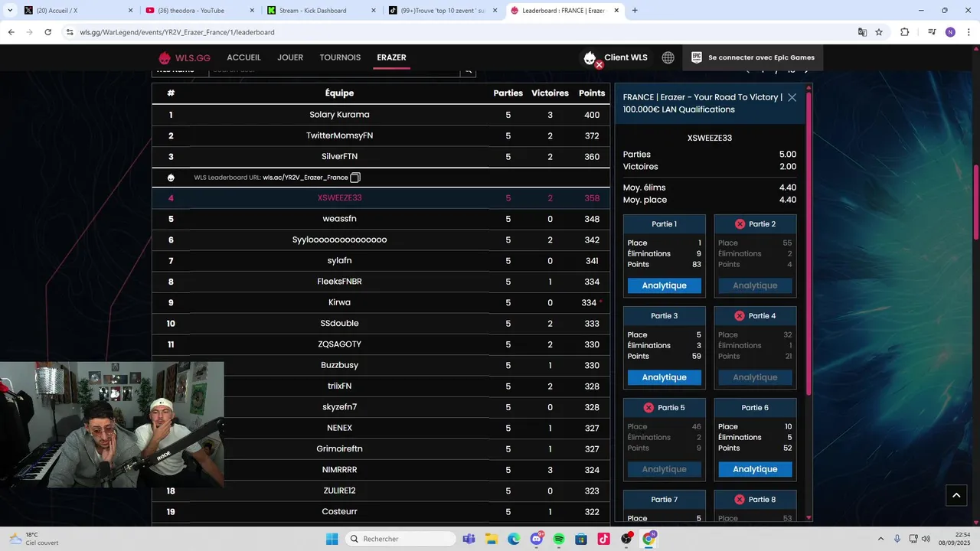Screen dimensions: 980x551
Task: Open OBS Studio from the taskbar
Action: coord(626,539)
